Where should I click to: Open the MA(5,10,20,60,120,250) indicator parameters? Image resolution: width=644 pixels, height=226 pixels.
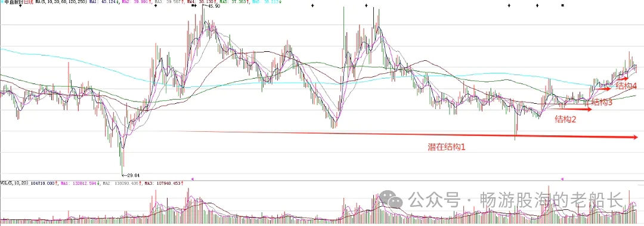click(61, 2)
